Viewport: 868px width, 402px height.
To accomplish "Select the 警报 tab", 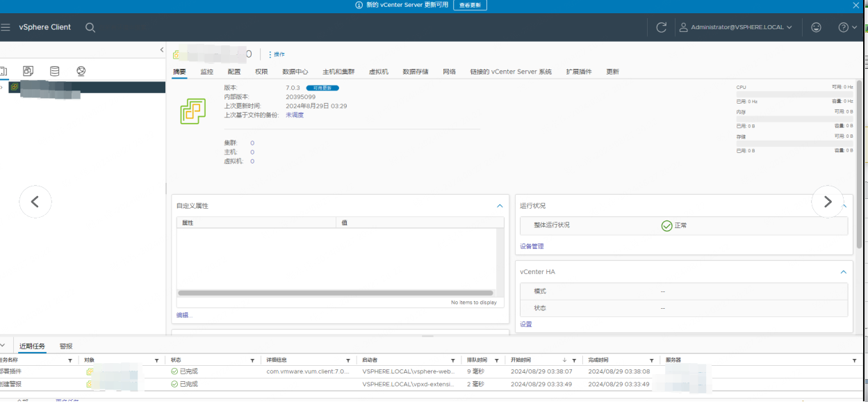I will (66, 346).
